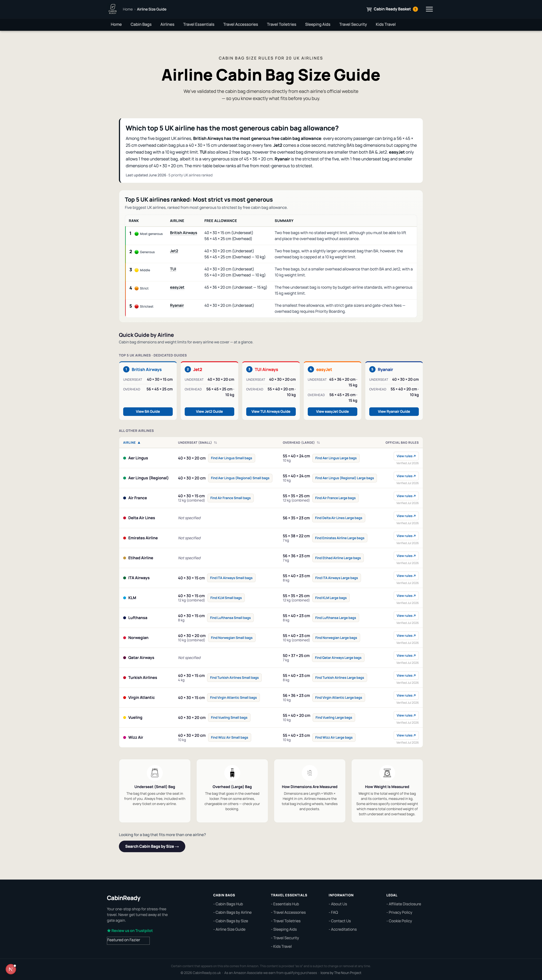542x980 pixels.
Task: Sort table by Airline column arrow
Action: coord(139,442)
